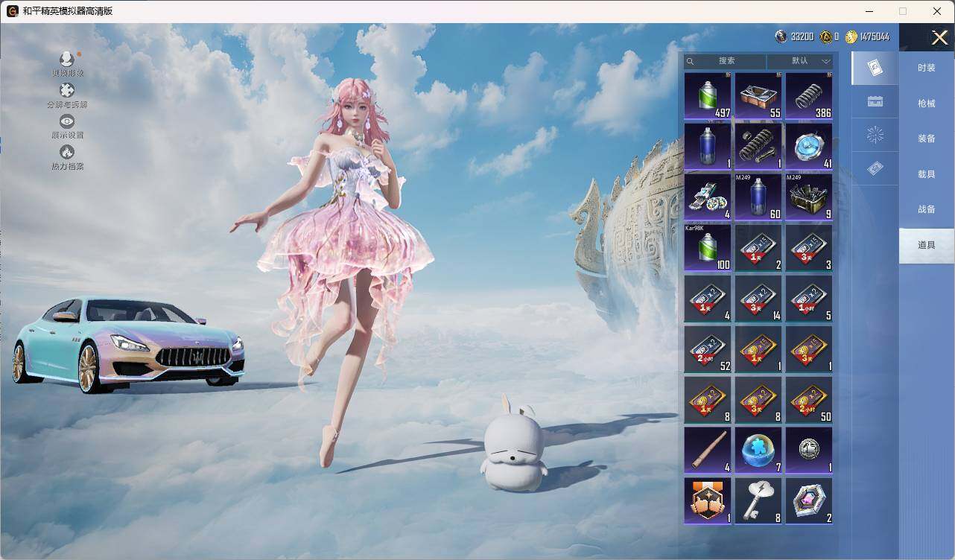Viewport: 955px width, 560px height.
Task: Select the blue disc item with 41
Action: (809, 146)
